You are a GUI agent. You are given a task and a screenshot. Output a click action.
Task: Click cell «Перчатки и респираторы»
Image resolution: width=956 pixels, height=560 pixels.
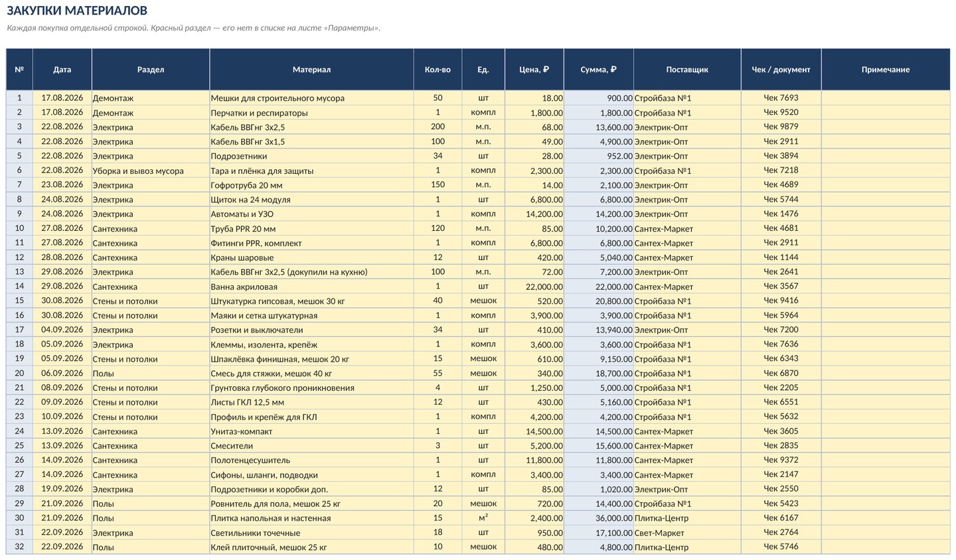tap(311, 112)
